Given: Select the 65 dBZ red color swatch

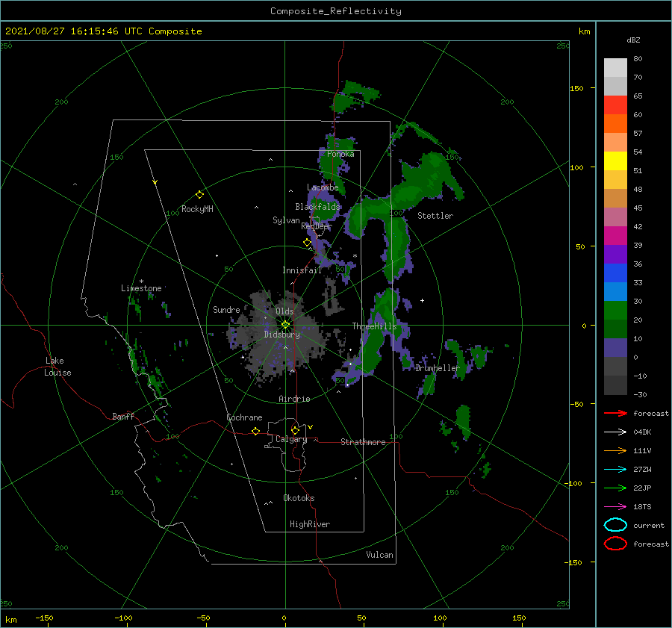Looking at the screenshot, I should (x=615, y=105).
